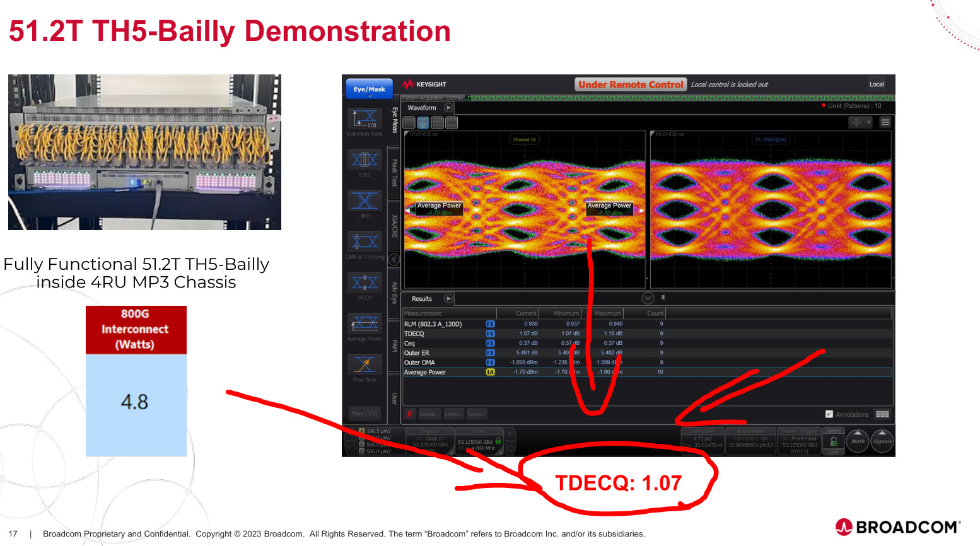The height and width of the screenshot is (546, 980).
Task: Open the Eye/Mask mode dropdown
Action: click(369, 89)
